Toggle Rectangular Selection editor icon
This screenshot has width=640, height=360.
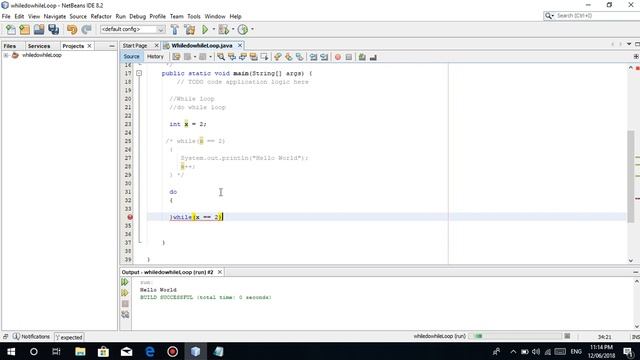264,57
